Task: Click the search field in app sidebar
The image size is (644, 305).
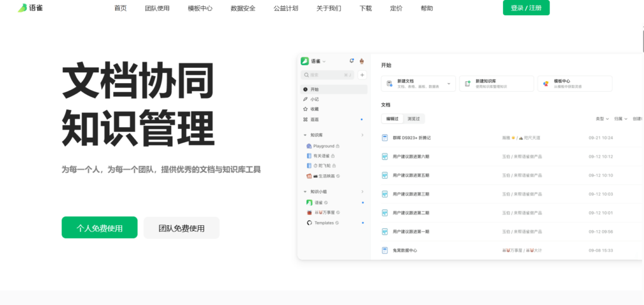Action: point(327,75)
